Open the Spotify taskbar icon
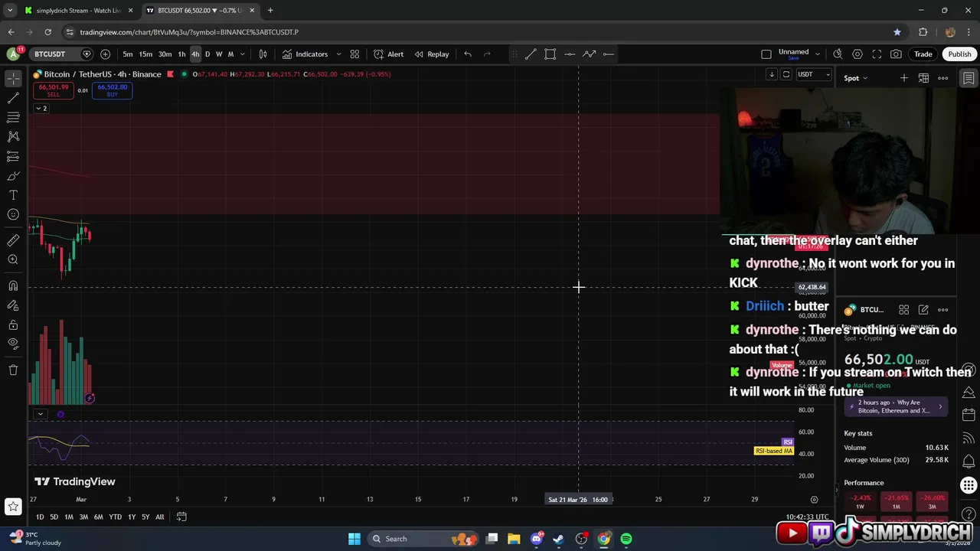This screenshot has width=980, height=551. [x=626, y=539]
